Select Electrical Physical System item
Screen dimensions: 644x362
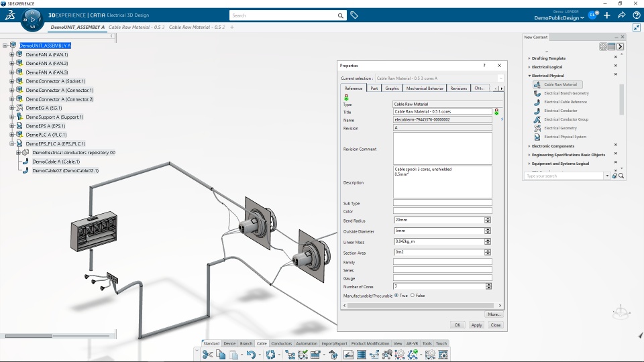click(565, 137)
